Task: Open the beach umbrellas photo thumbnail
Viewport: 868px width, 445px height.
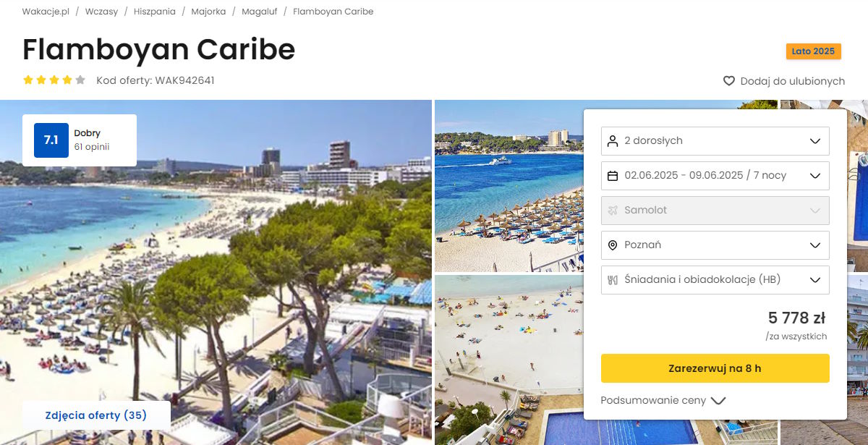Action: [x=509, y=186]
